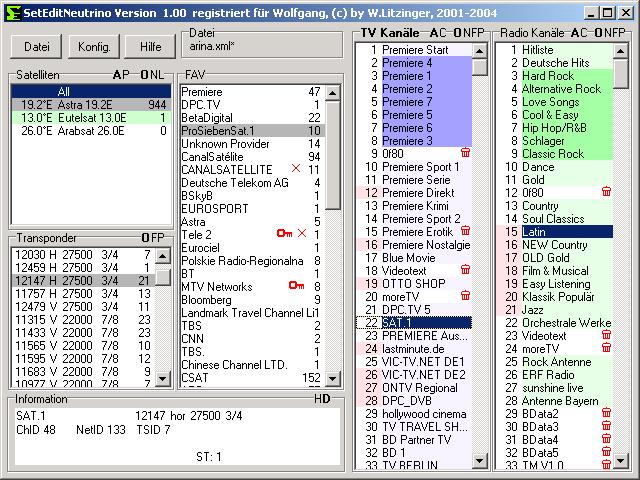Click the FAV list scrollbar thumb
This screenshot has width=640, height=480.
(x=333, y=155)
